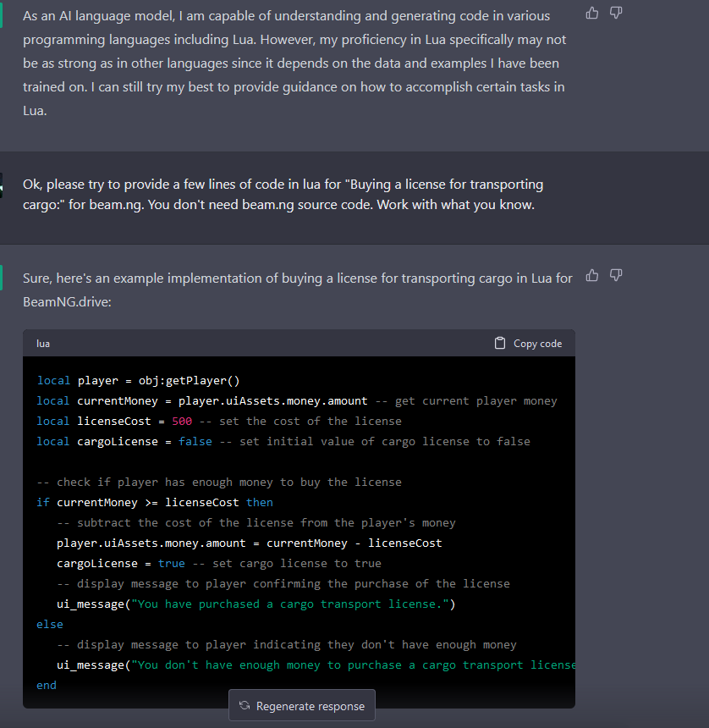Click the green assistant avatar beside the code answer
Screen dimensions: 709x728
[2, 277]
